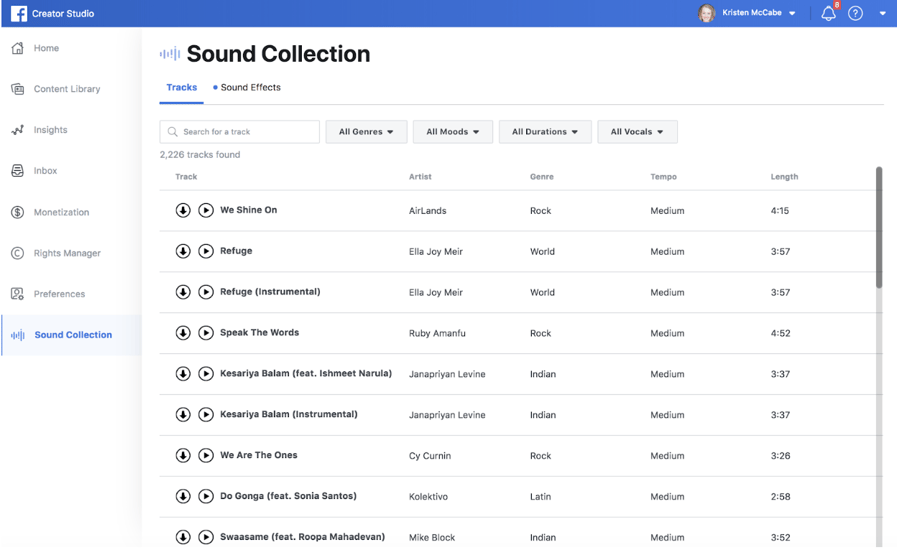897x550 pixels.
Task: Click the Genre column header
Action: tap(542, 176)
